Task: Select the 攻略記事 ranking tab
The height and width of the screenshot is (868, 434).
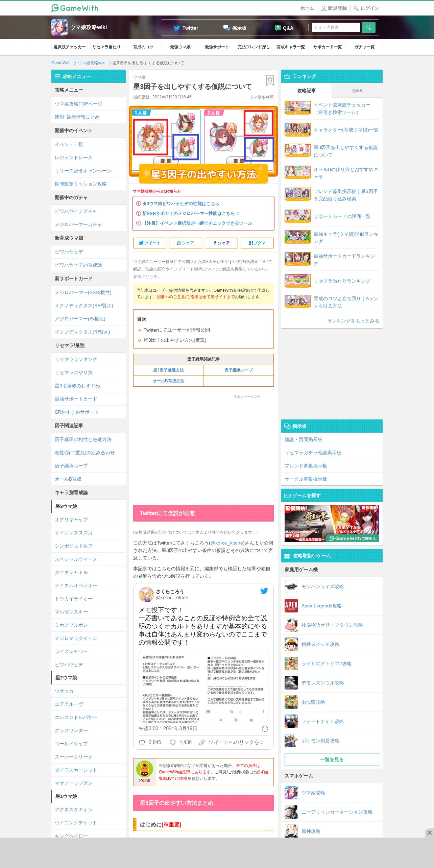Action: pyautogui.click(x=307, y=91)
